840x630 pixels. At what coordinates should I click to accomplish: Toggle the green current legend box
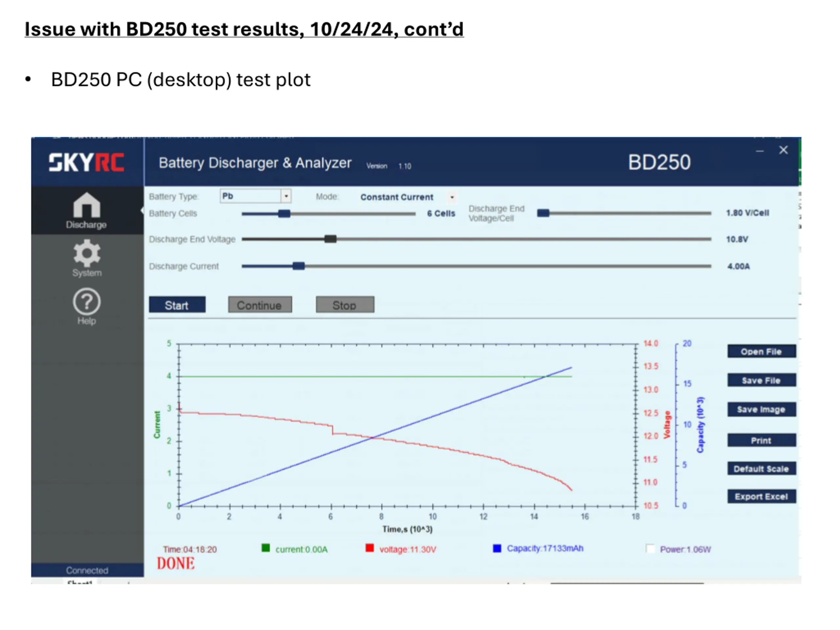point(266,548)
